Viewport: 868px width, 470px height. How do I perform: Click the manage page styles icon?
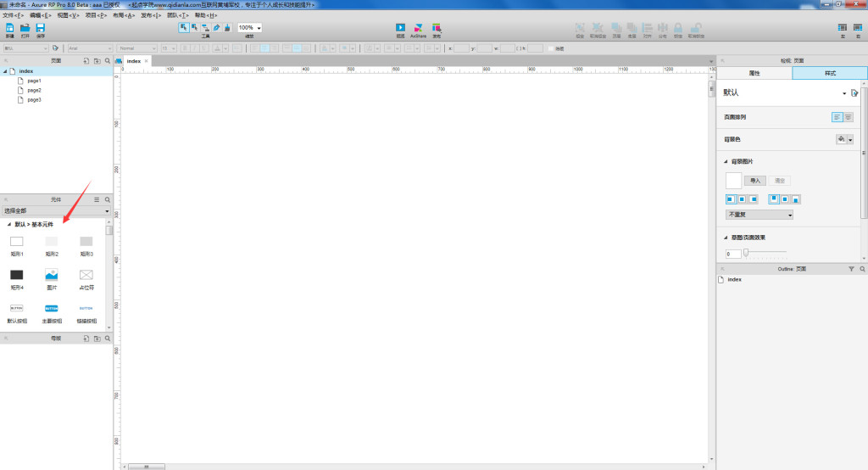click(x=854, y=93)
